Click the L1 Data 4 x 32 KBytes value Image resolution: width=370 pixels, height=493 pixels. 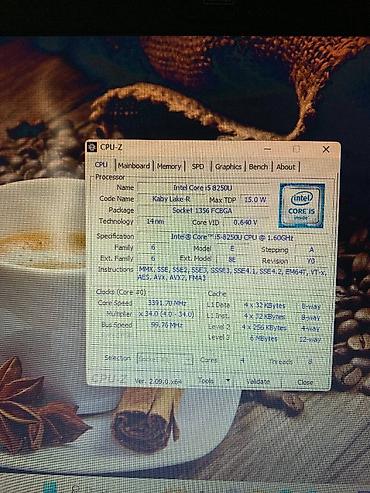[265, 305]
